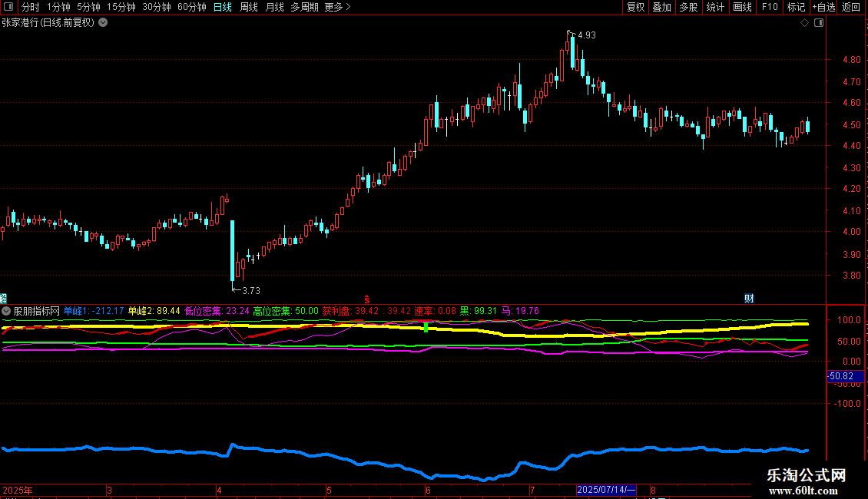This screenshot has width=868, height=499.
Task: Open F10 company info
Action: (770, 7)
